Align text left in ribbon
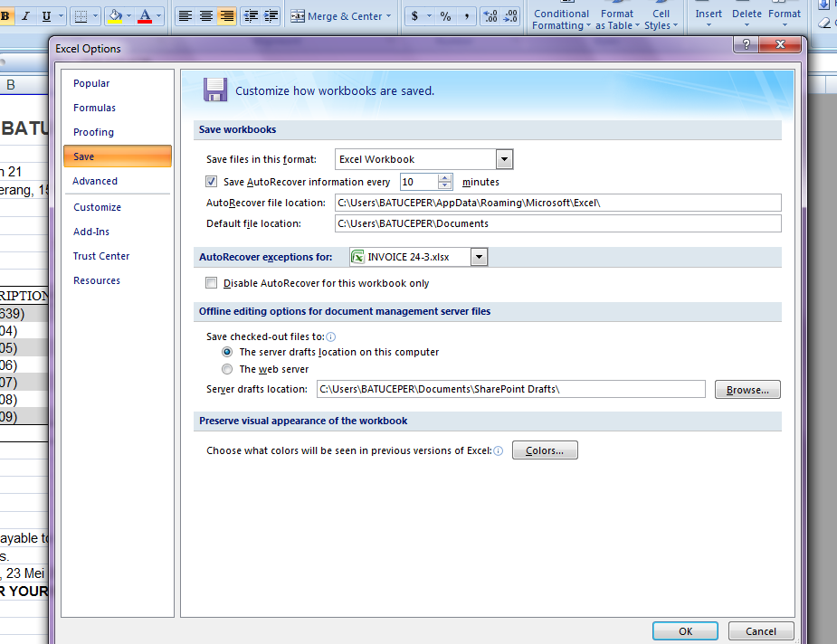This screenshot has width=837, height=644. pos(185,16)
